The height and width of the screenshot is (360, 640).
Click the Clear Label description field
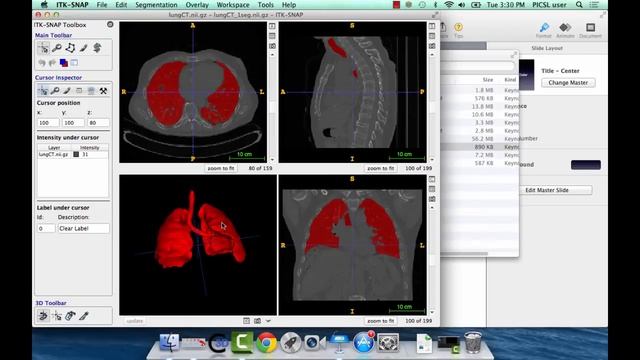83,229
